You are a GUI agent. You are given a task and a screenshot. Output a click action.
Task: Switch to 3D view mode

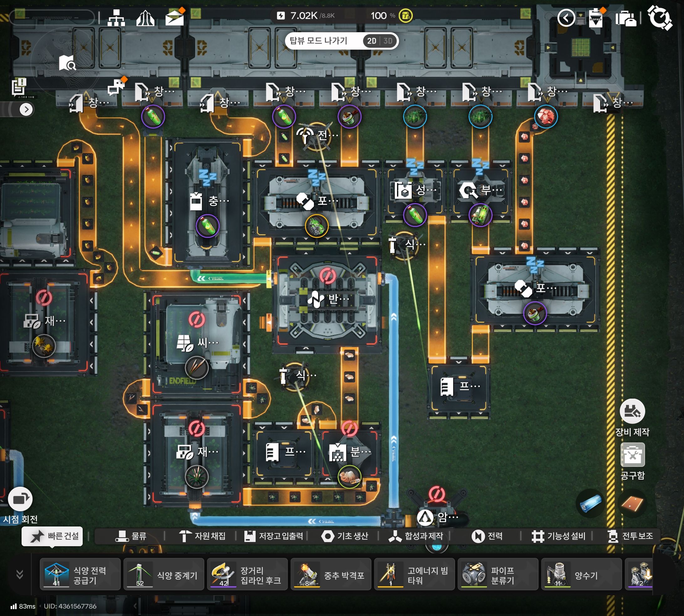pos(388,41)
